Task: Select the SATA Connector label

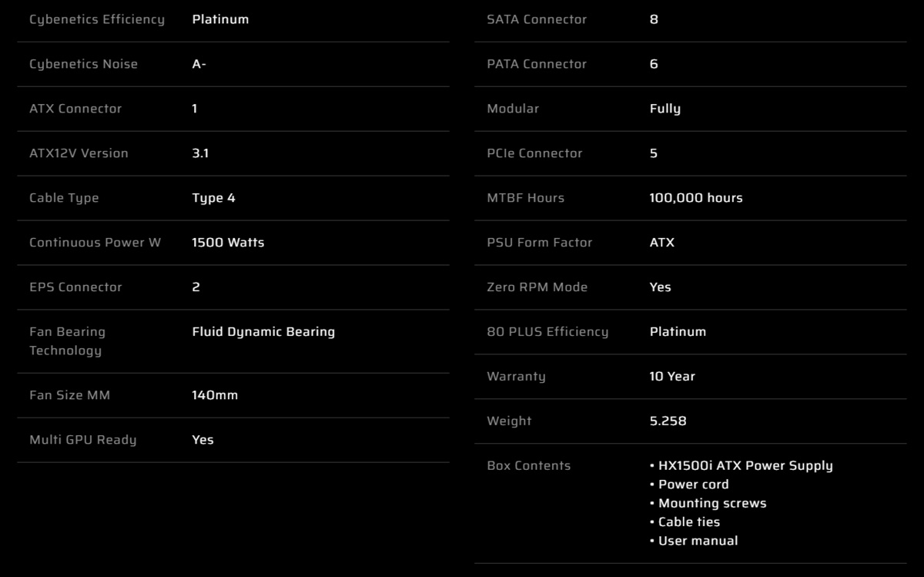Action: 537,19
